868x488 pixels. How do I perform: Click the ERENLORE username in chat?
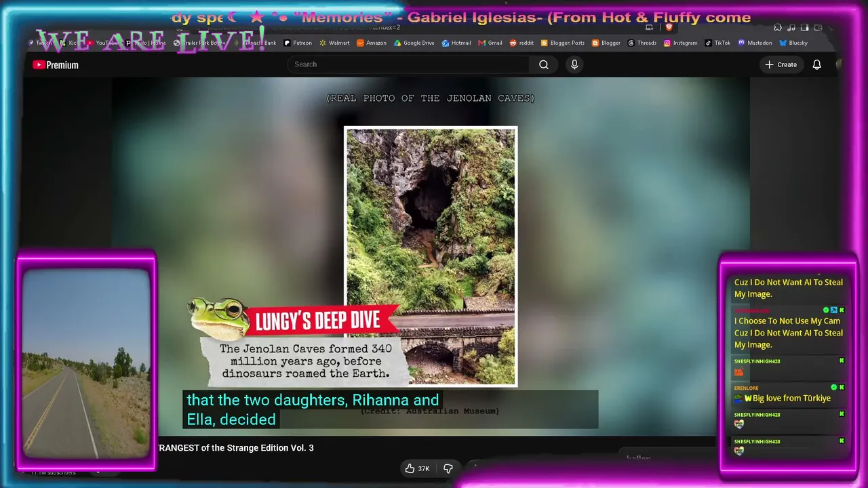coord(747,388)
